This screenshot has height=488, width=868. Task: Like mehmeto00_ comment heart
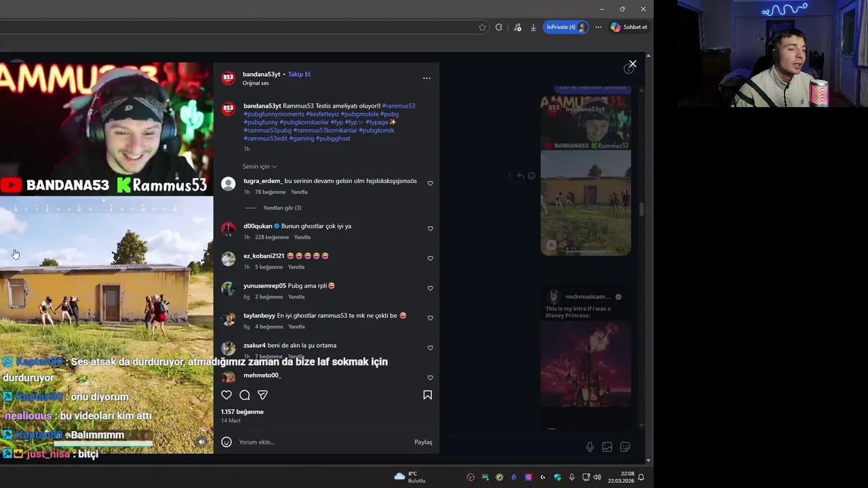(430, 378)
